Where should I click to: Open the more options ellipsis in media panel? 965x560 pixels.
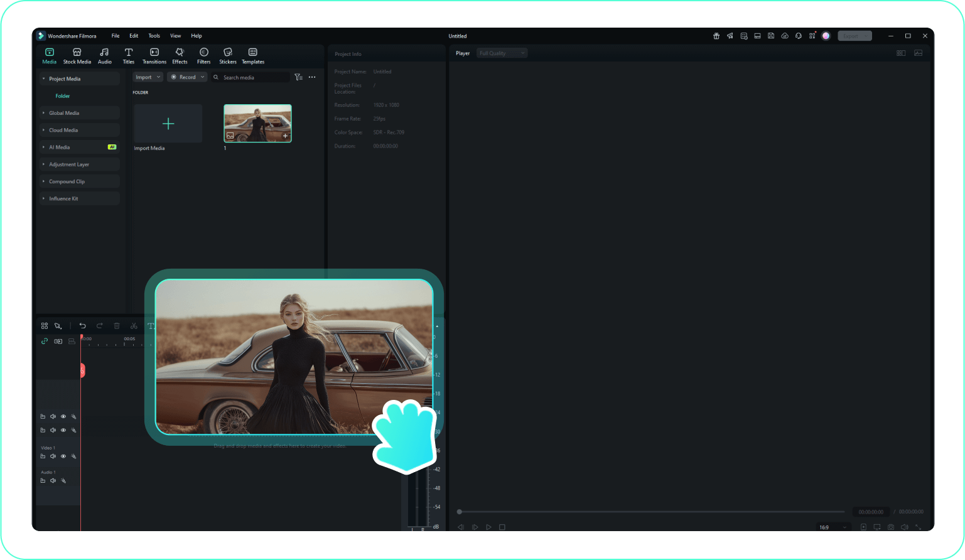312,77
